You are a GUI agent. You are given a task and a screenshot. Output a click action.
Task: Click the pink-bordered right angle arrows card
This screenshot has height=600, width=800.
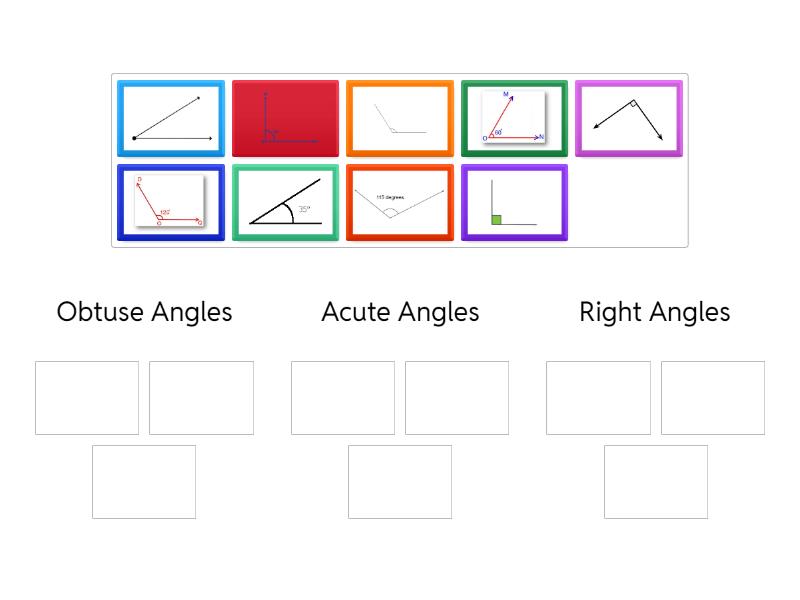pyautogui.click(x=629, y=119)
